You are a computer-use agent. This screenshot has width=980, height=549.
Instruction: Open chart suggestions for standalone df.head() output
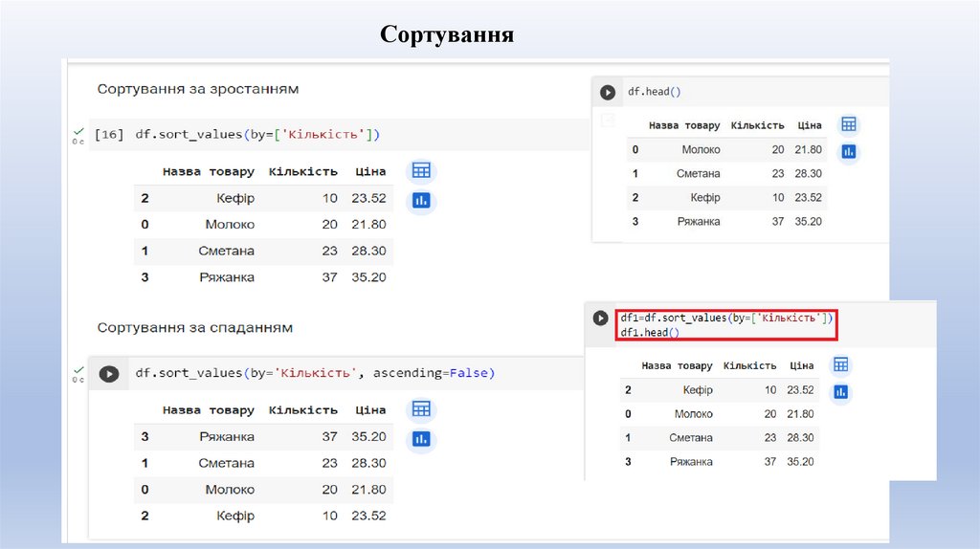pos(848,151)
